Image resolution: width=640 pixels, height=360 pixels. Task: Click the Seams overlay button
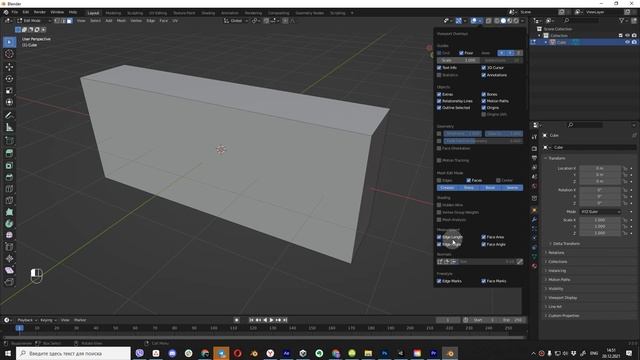pyautogui.click(x=512, y=187)
